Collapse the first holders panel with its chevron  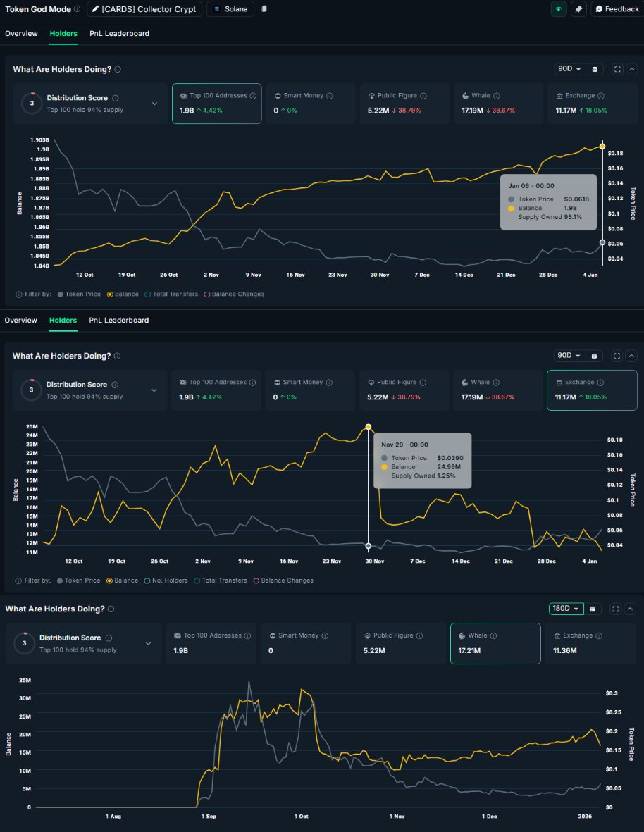click(632, 69)
